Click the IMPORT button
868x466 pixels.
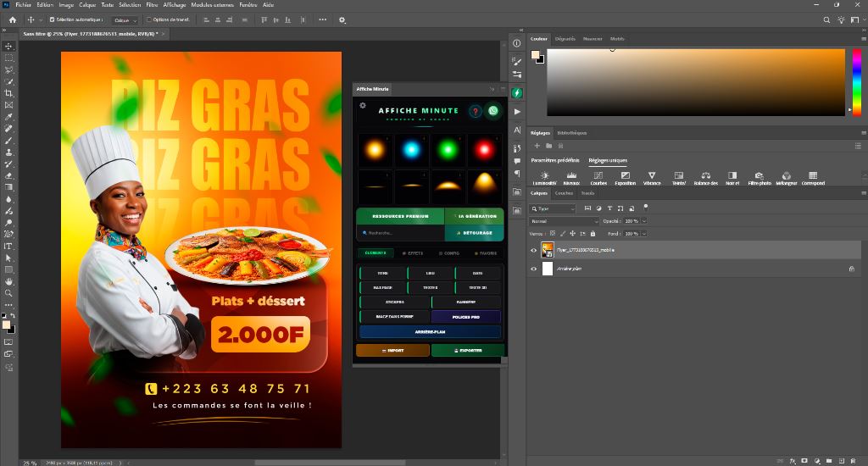[392, 350]
